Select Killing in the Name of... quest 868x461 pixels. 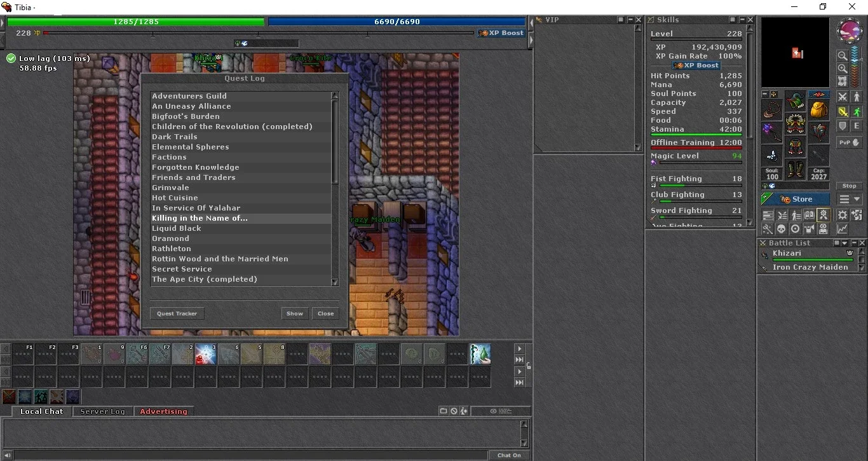(241, 218)
